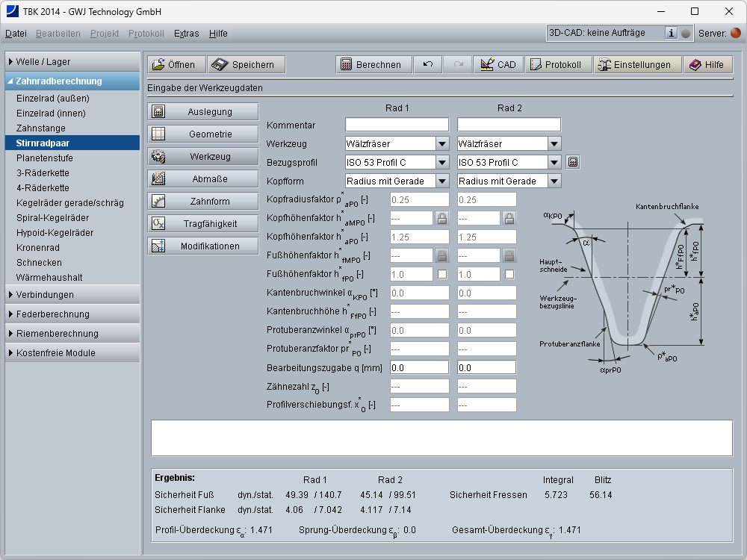Screen dimensions: 747x560
Task: Enable Fußhöhenfaktor checkbox for Rad 1
Action: click(x=442, y=274)
